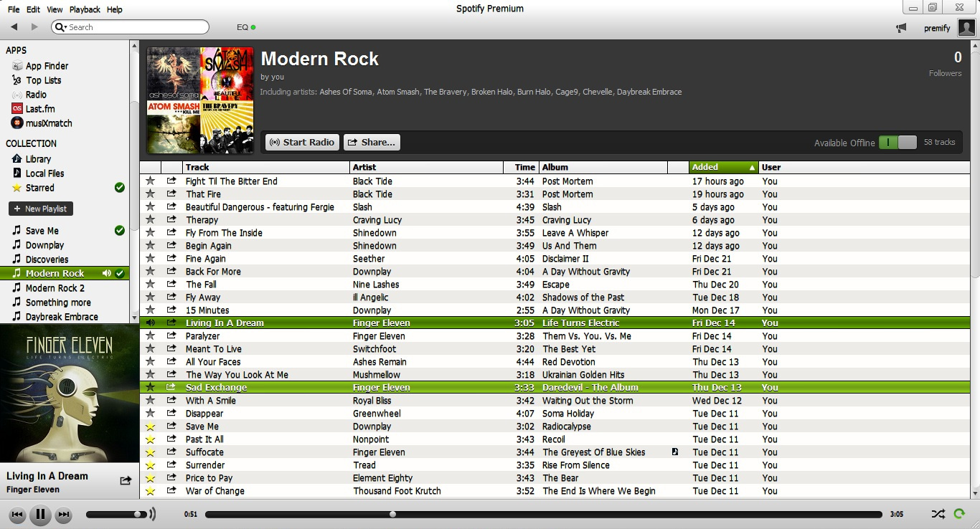Sort by the Track column header
This screenshot has height=529, width=980.
pos(265,167)
